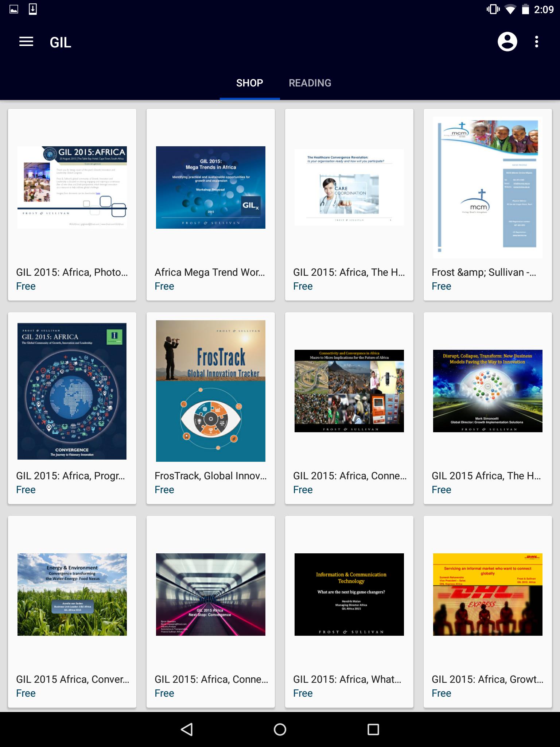560x747 pixels.
Task: Open GIL 2015:AFRICA photo cover thumbnail
Action: pos(72,187)
